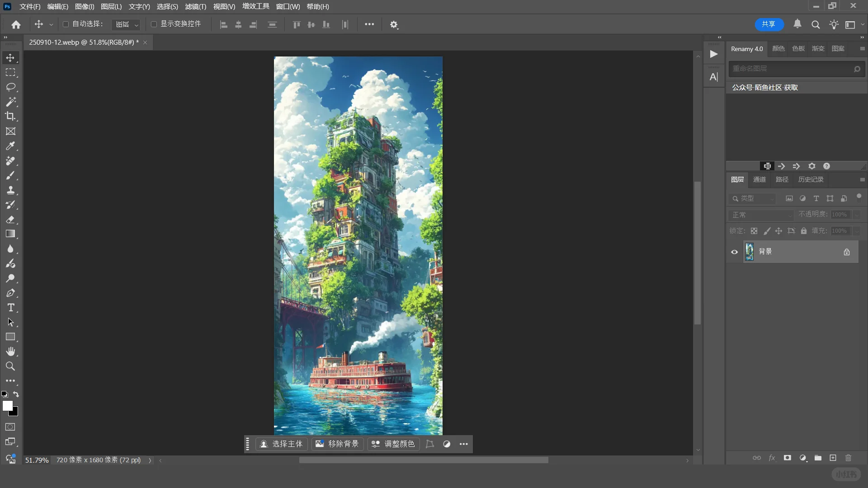Screen dimensions: 868x488
Task: Check the 显示变换控件 option
Action: point(154,24)
